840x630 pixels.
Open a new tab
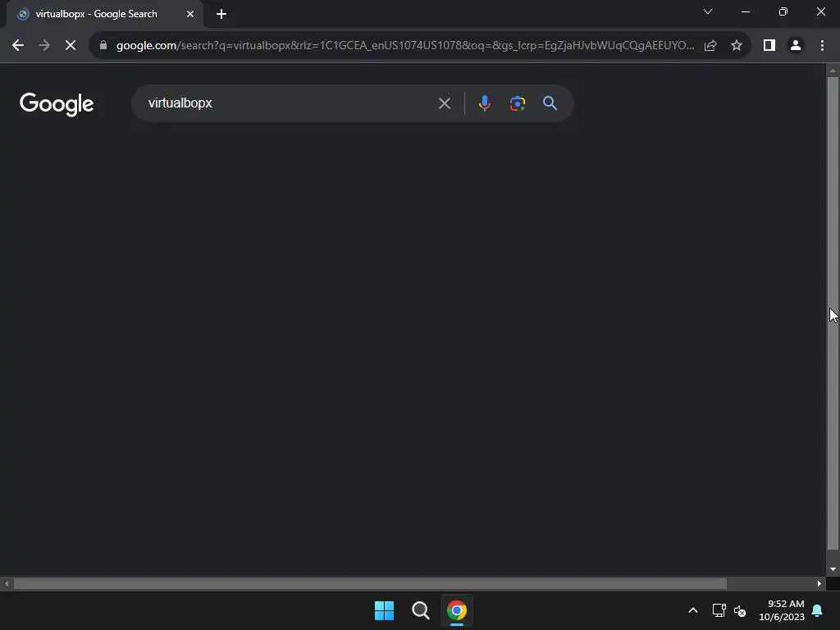[x=221, y=14]
